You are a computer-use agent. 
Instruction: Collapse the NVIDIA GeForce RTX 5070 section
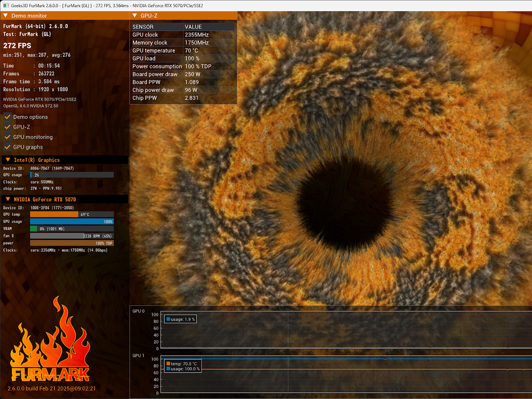tap(8, 199)
